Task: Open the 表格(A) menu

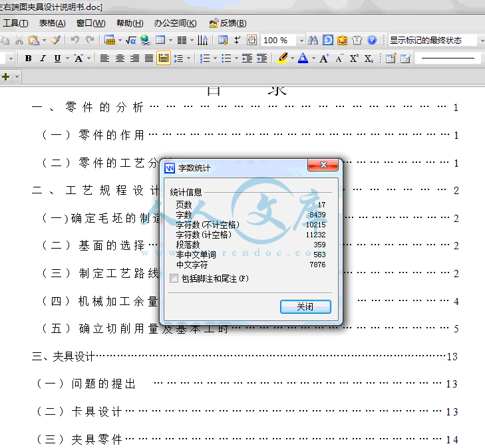Action: point(53,23)
